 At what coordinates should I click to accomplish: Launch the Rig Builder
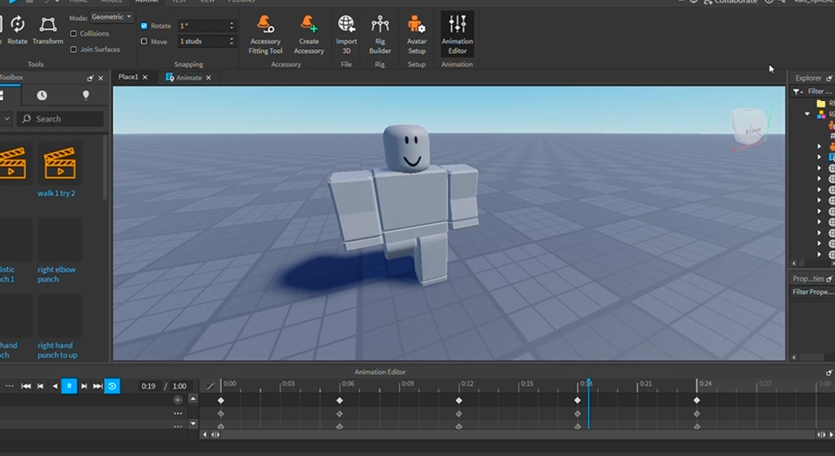(x=380, y=35)
